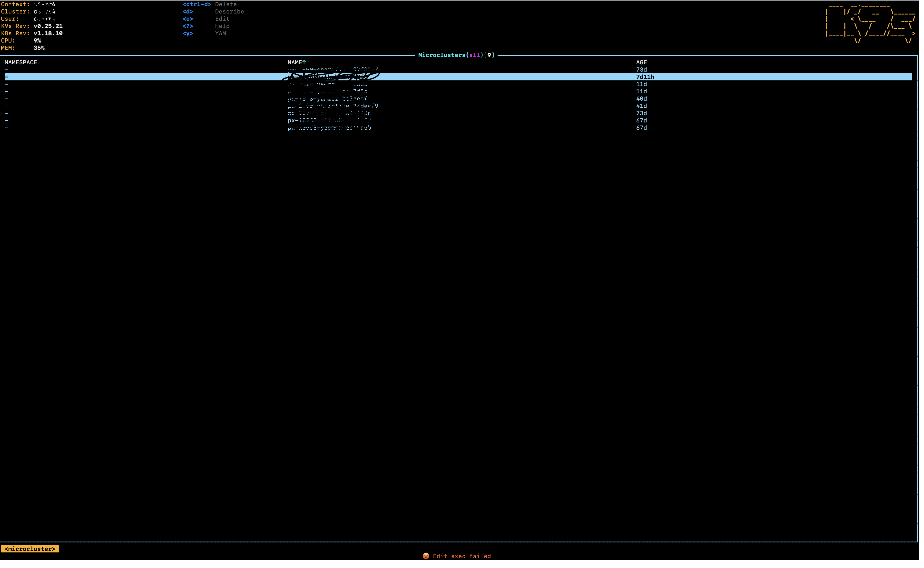The width and height of the screenshot is (924, 568).
Task: Sort by the AGE column header
Action: coord(641,62)
